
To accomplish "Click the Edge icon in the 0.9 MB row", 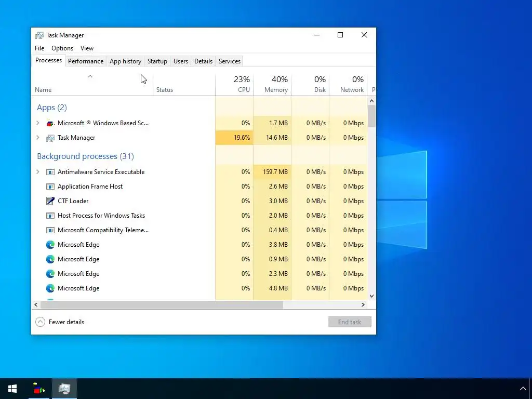I will [x=50, y=259].
